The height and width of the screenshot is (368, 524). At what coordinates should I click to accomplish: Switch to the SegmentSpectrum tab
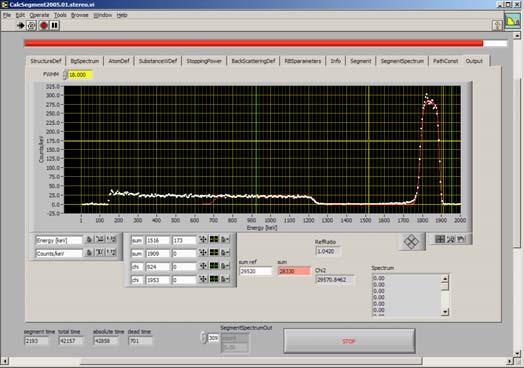click(402, 61)
